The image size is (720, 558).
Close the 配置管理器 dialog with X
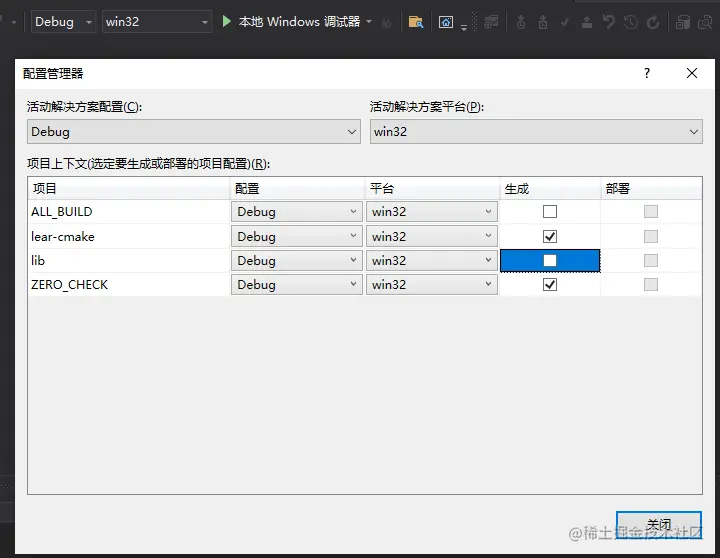[692, 73]
